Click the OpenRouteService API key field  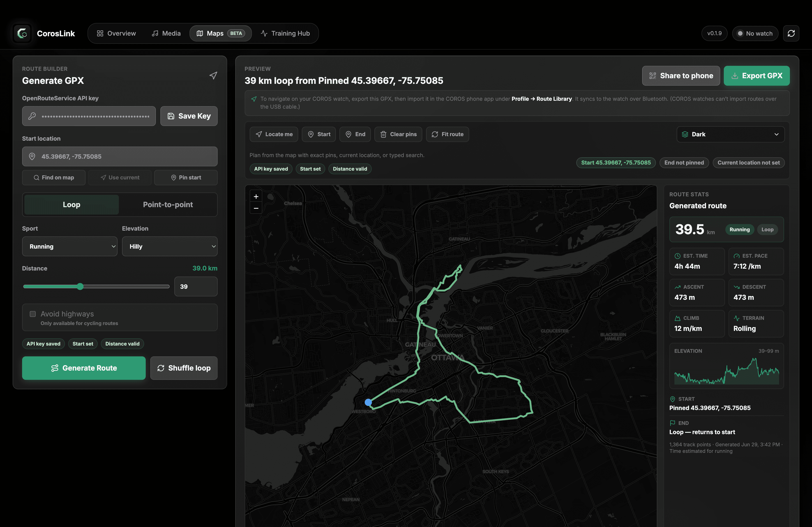pos(89,116)
